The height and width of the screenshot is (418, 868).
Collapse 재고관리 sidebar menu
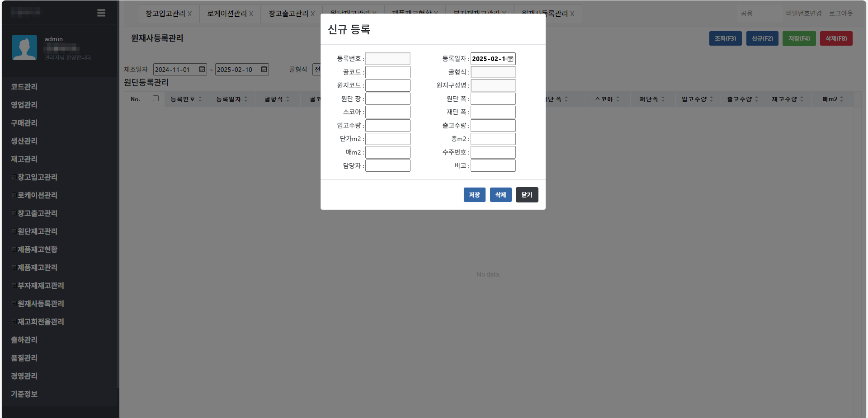coord(24,159)
